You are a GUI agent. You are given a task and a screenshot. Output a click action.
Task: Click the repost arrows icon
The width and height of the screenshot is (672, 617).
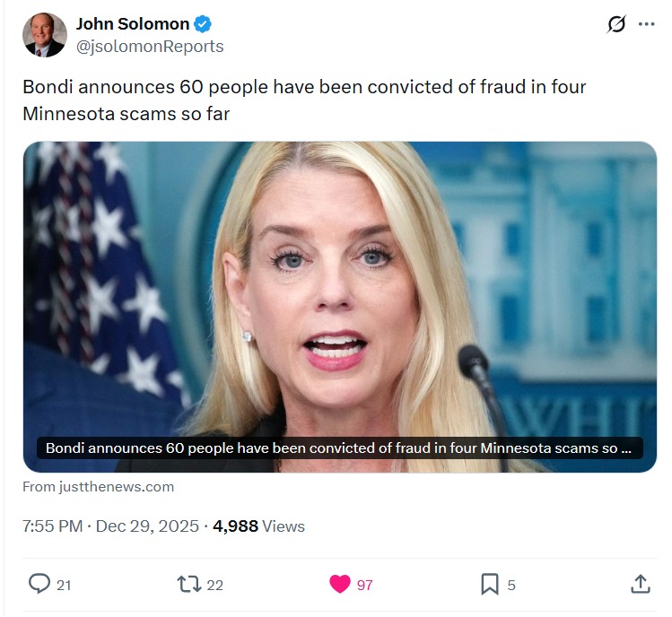(x=189, y=585)
